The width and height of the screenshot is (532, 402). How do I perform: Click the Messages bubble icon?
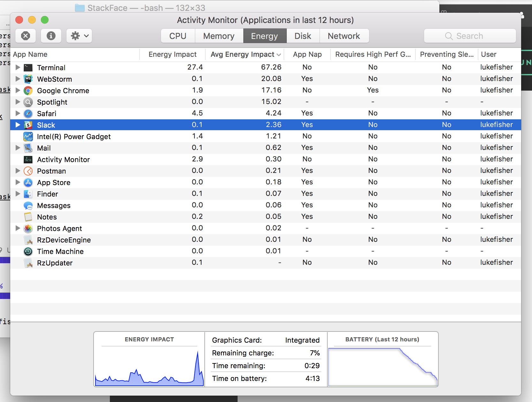coord(28,205)
